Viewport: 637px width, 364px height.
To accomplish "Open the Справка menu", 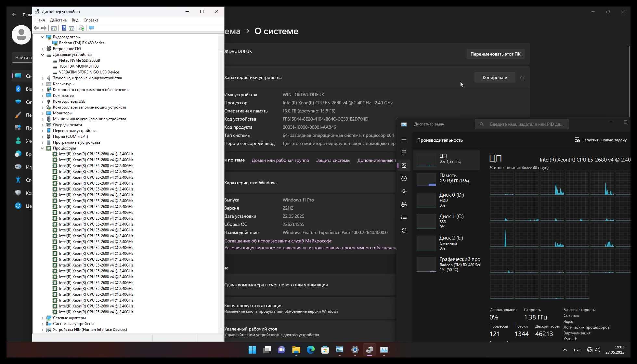I will click(x=91, y=20).
